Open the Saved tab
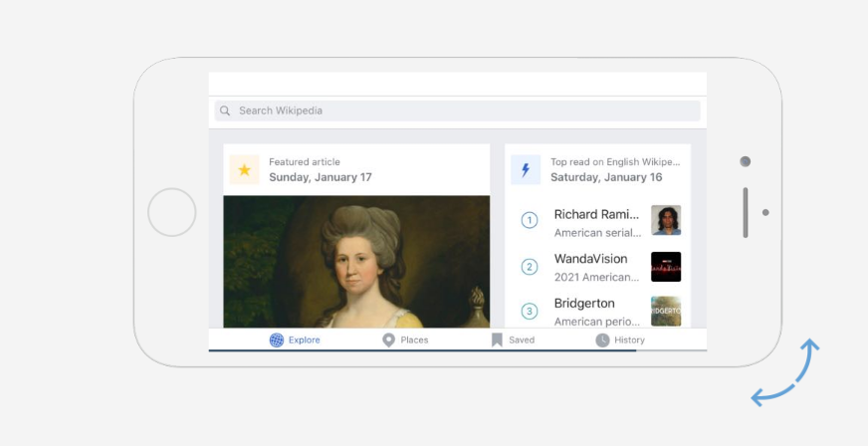The height and width of the screenshot is (446, 868). click(514, 339)
